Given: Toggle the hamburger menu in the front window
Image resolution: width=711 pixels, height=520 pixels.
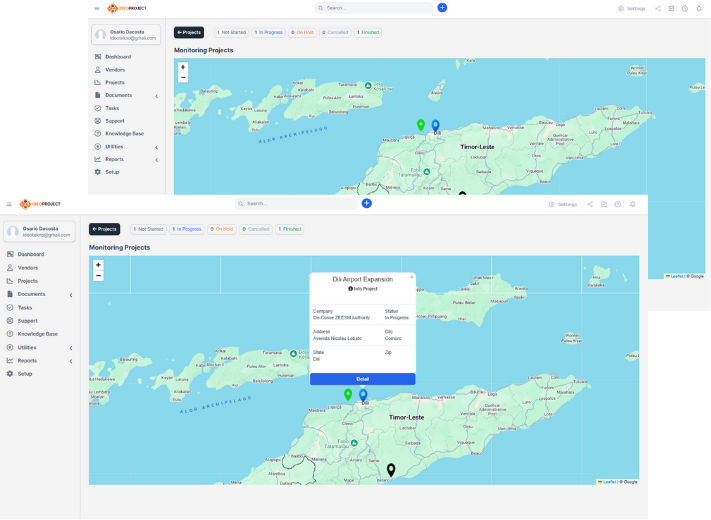Looking at the screenshot, I should pyautogui.click(x=9, y=204).
